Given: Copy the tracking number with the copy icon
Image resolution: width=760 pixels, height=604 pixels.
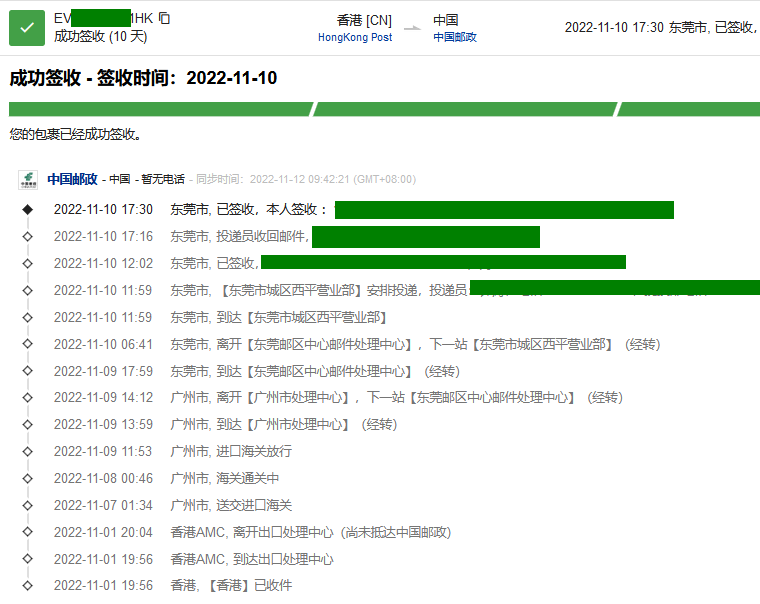Looking at the screenshot, I should coord(165,18).
